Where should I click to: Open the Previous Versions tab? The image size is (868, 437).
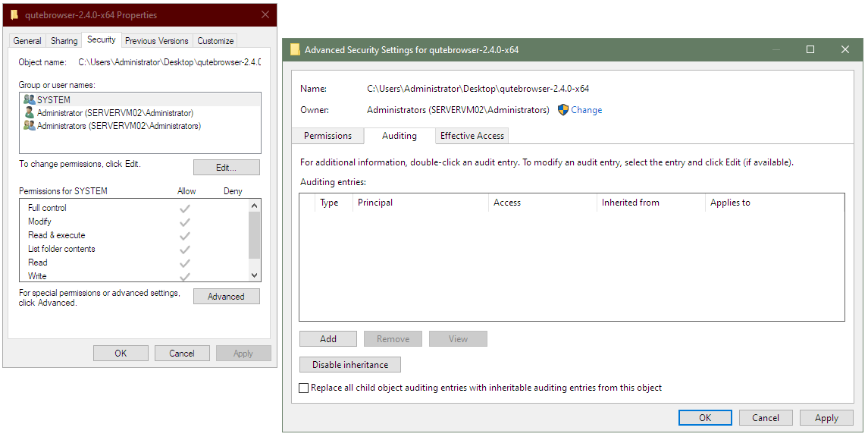click(x=157, y=41)
